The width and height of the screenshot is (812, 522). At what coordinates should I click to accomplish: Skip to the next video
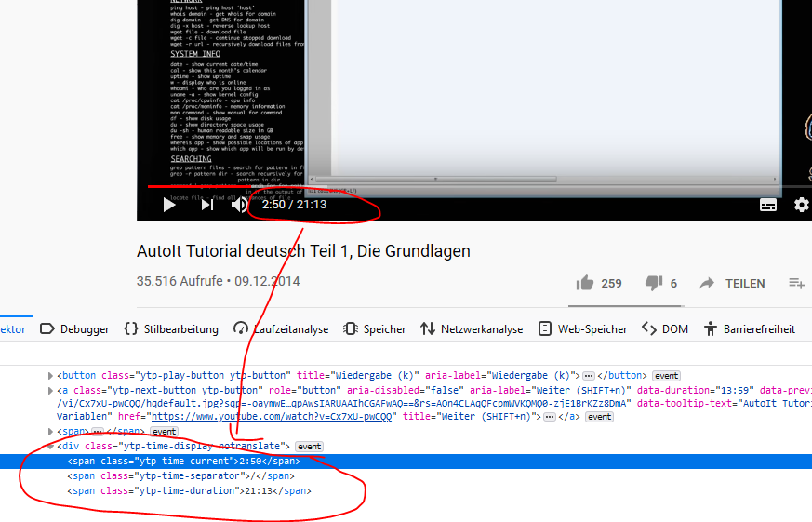tap(206, 206)
